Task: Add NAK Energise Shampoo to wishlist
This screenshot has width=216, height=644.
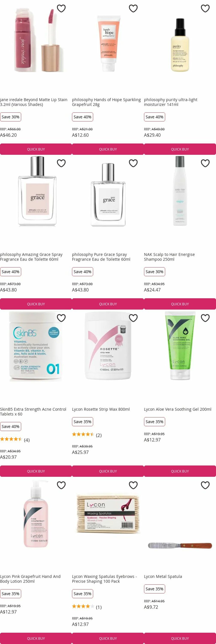Action: point(205,163)
